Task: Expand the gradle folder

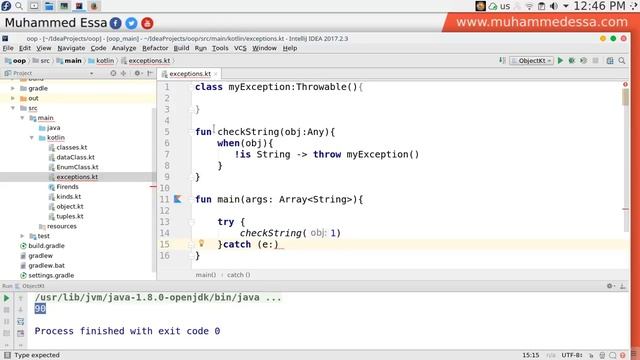Action: 13,88
